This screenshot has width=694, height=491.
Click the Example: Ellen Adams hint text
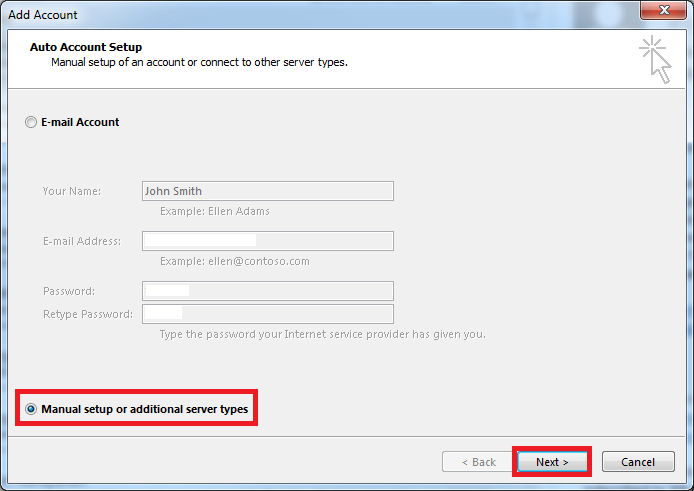(215, 211)
